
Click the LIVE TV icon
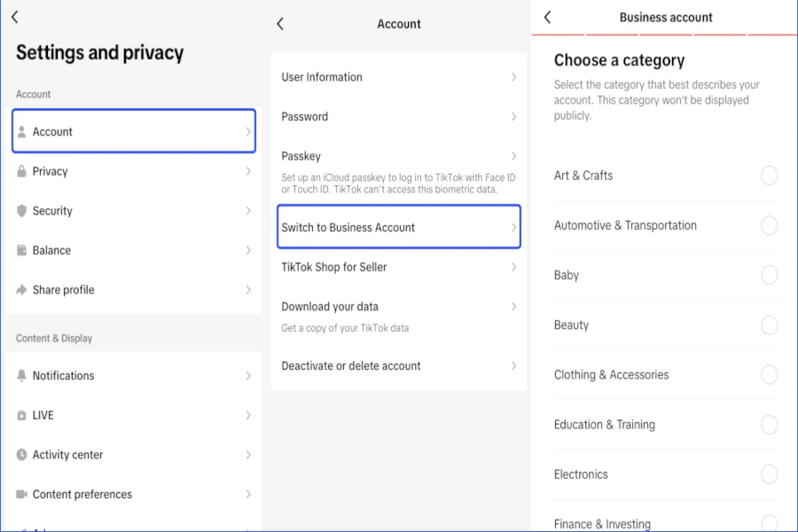(21, 416)
